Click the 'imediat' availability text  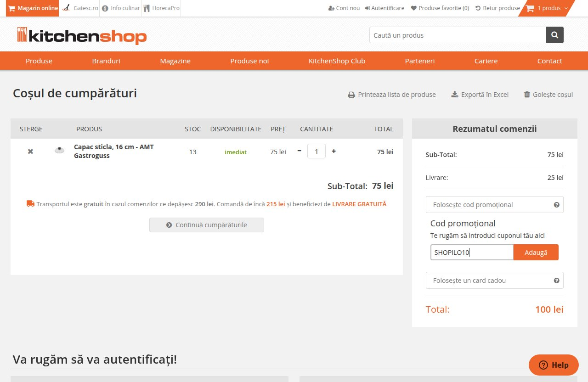point(236,152)
